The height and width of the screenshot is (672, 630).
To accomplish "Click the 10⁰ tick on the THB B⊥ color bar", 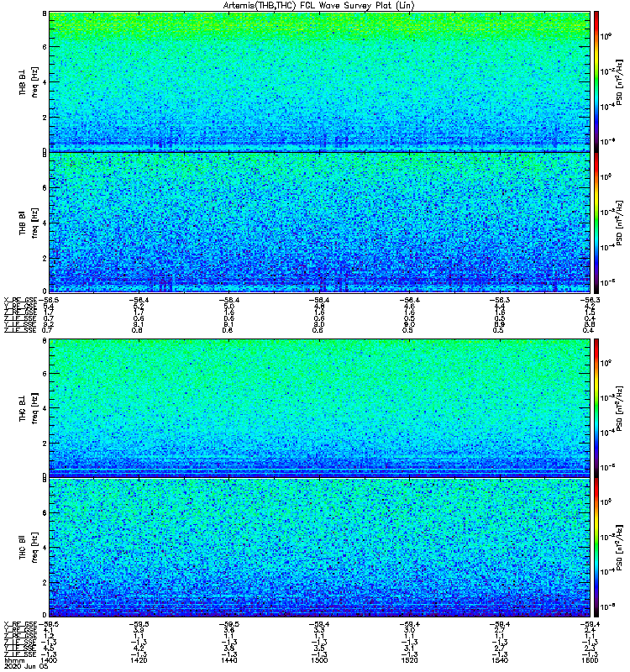I will tap(606, 36).
